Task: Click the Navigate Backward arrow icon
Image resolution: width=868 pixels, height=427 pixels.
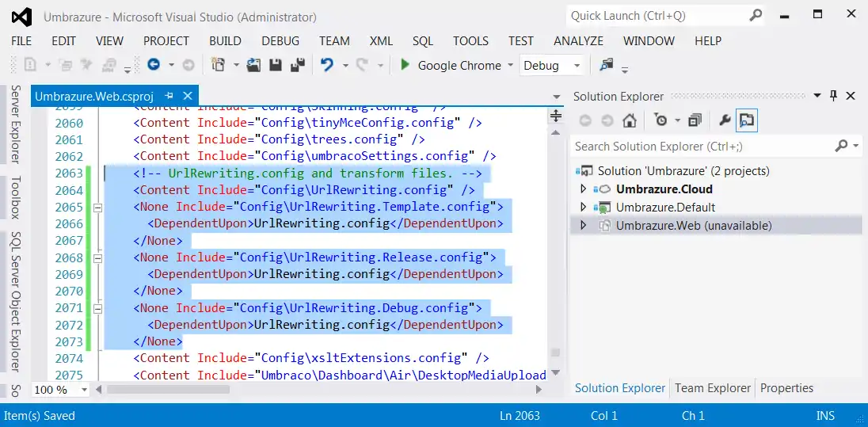Action: [154, 65]
